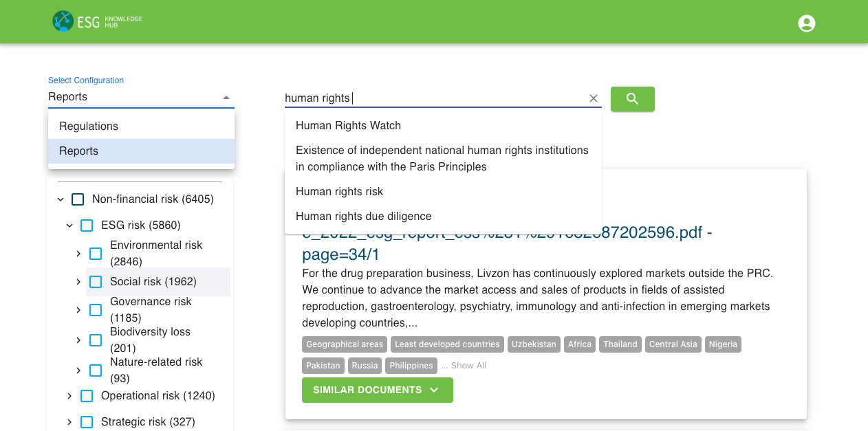Choose the 'Human rights due diligence' suggestion

[363, 216]
